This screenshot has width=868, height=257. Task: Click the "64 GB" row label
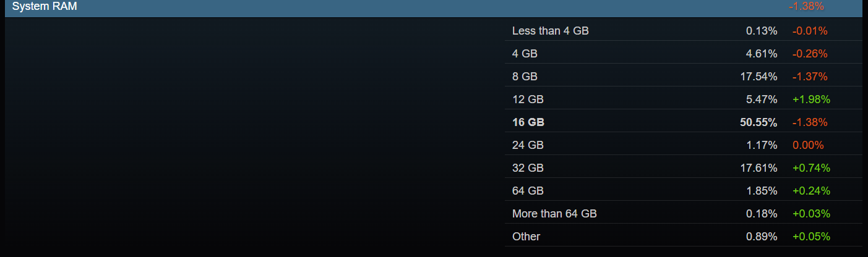528,191
